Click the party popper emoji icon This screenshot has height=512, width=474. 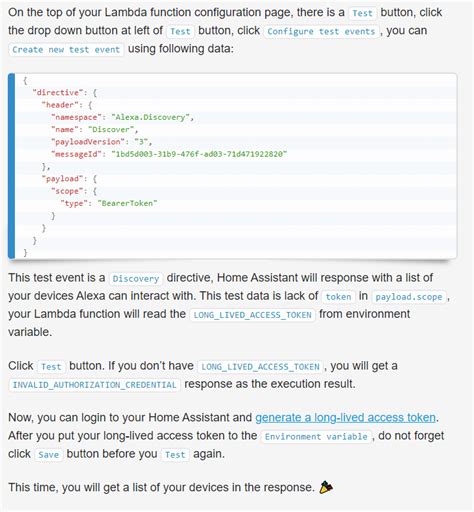326,487
